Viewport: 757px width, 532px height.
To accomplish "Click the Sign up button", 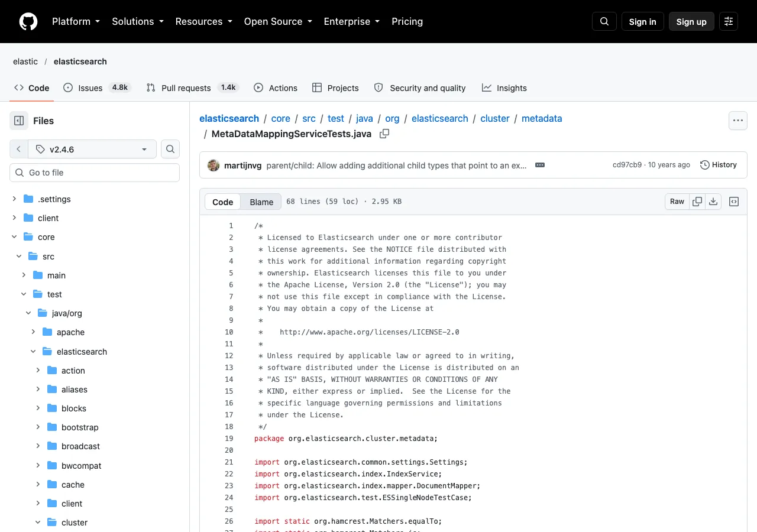I will (x=691, y=21).
